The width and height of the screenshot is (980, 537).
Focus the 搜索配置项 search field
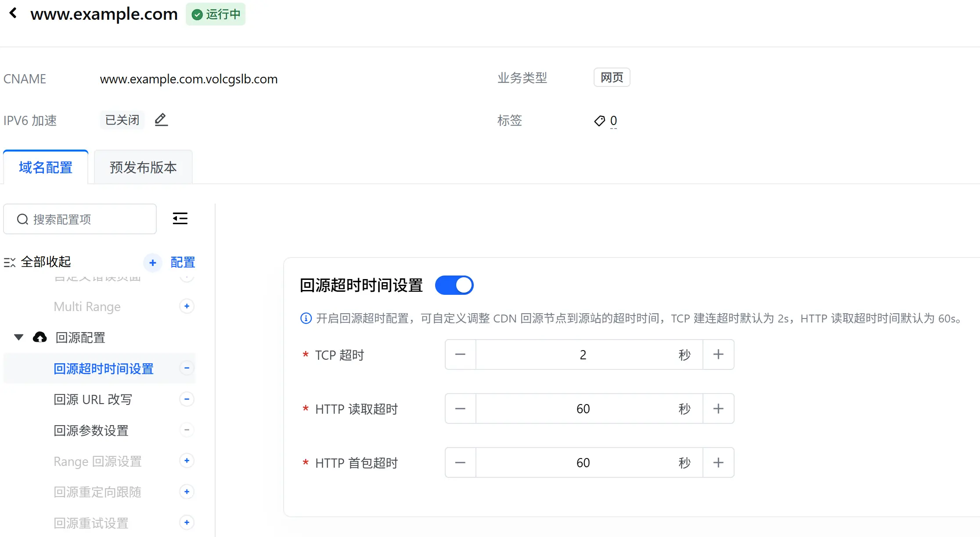[80, 219]
